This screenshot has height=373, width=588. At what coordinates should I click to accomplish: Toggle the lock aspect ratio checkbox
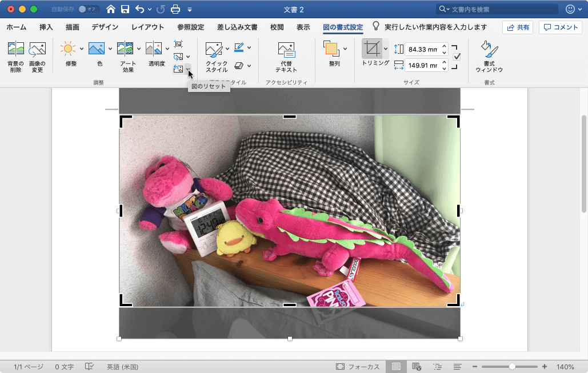(x=457, y=57)
